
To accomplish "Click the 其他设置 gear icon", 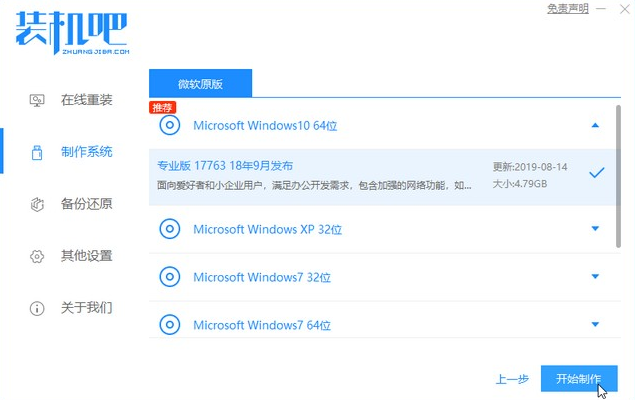I will (38, 256).
